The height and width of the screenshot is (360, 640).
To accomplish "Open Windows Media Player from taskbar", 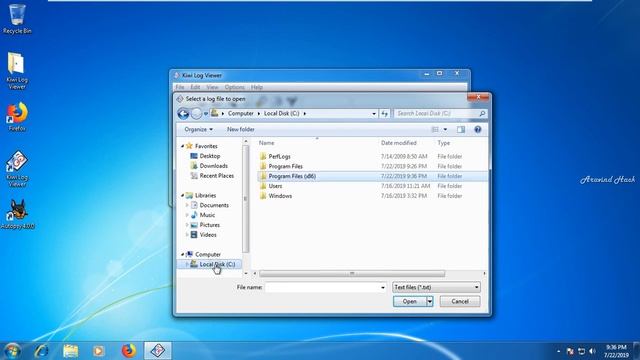I will click(98, 351).
